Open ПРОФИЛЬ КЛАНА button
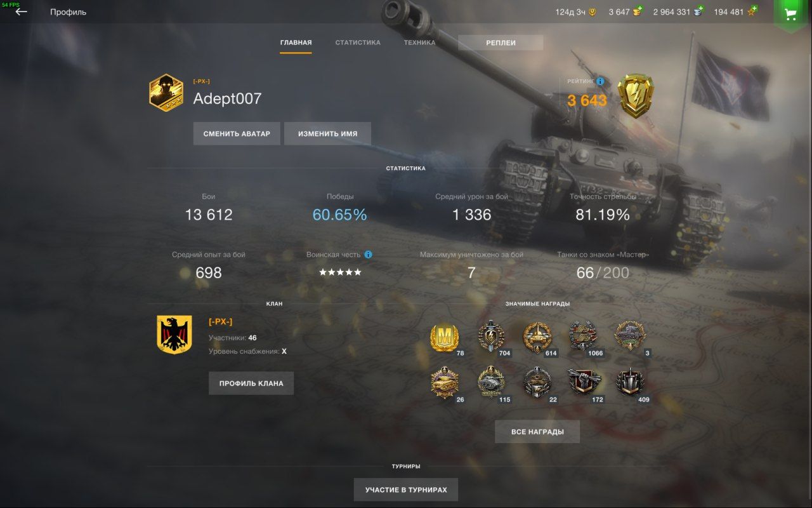The width and height of the screenshot is (812, 508). (251, 384)
